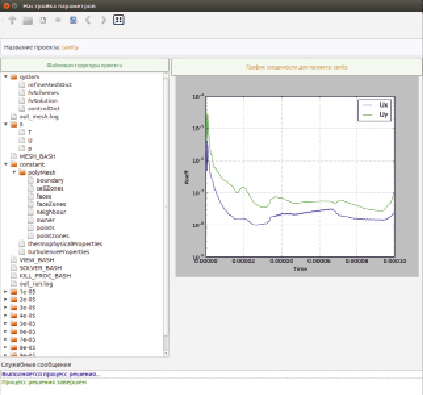Click the left-pointing arrow toolbar icon
This screenshot has width=423, height=395.
(x=88, y=20)
